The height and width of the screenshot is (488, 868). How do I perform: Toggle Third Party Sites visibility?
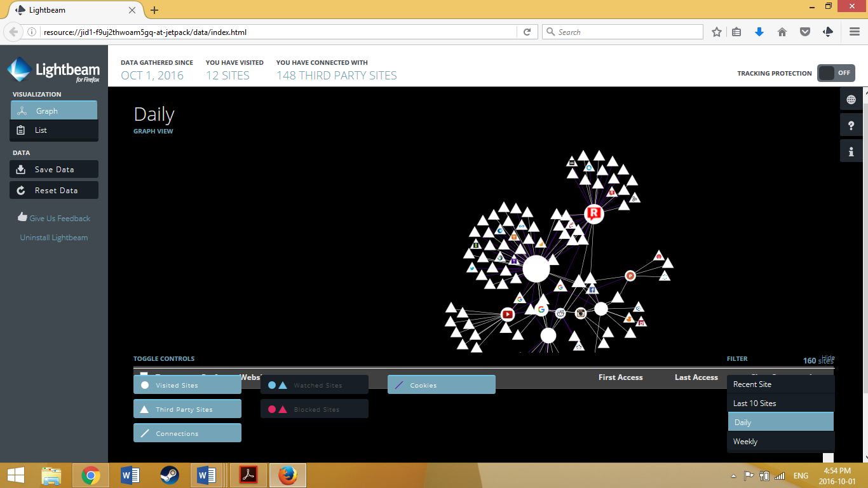click(187, 409)
